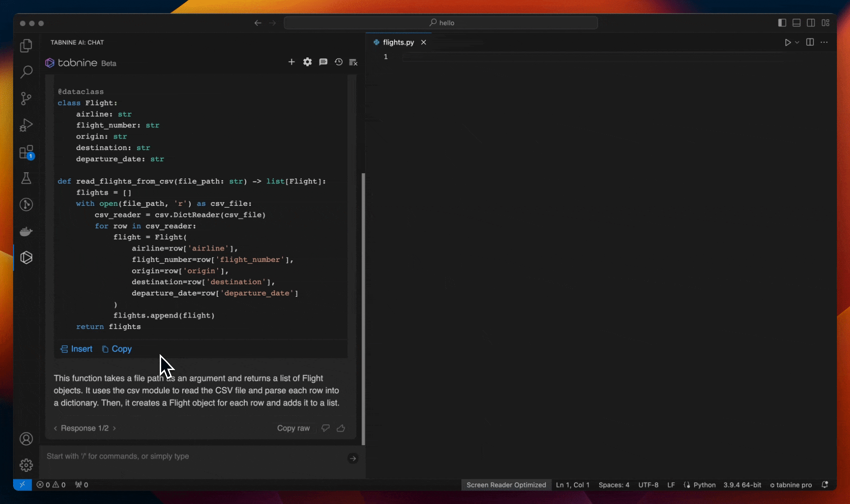The image size is (850, 504).
Task: Toggle the secondary side bar layout
Action: click(811, 23)
